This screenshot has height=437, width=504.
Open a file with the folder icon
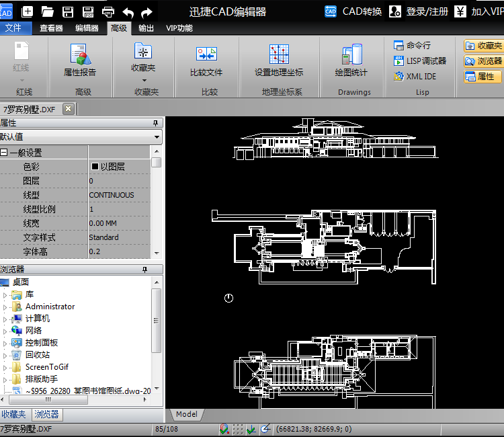47,12
